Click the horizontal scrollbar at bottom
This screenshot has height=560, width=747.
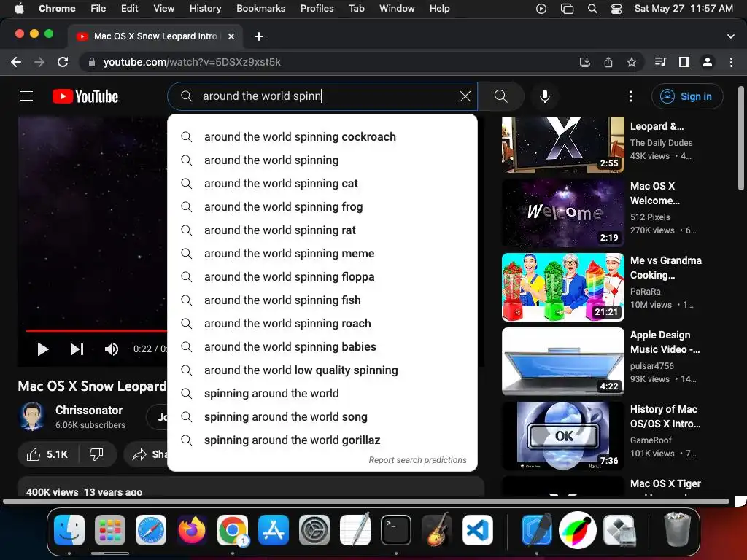point(366,501)
